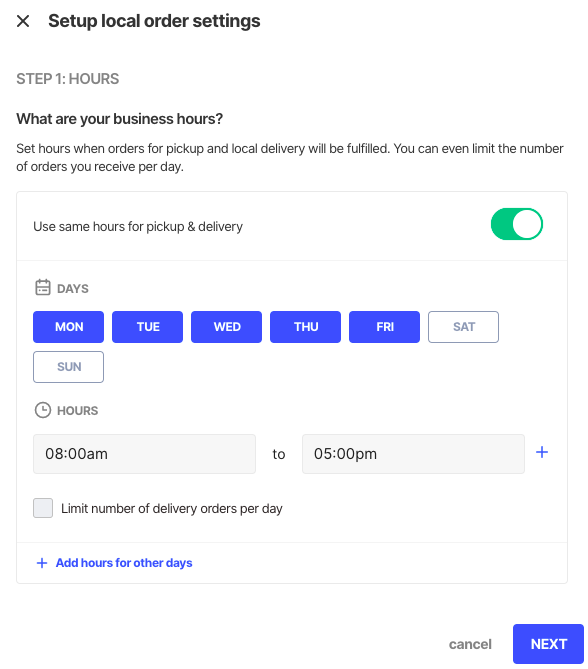Deselect TUE day button
This screenshot has width=588, height=669.
[147, 327]
